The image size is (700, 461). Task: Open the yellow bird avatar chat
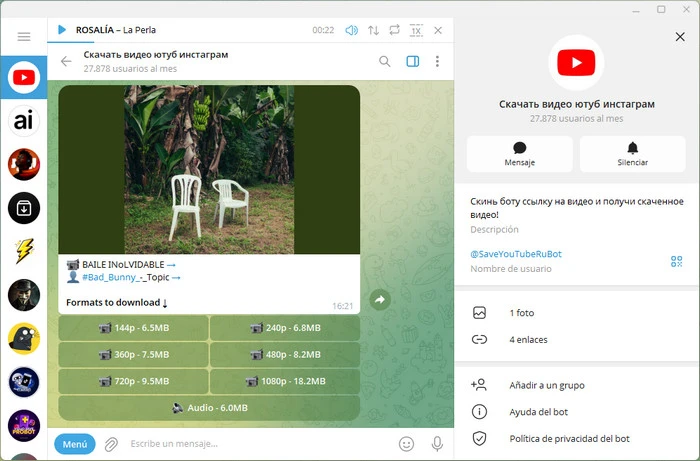[24, 338]
